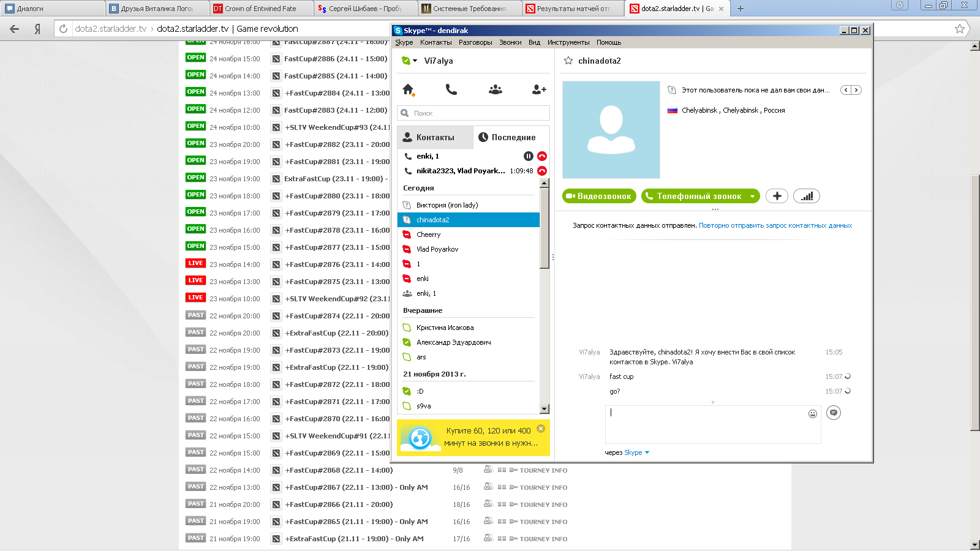Image resolution: width=980 pixels, height=551 pixels.
Task: Open the call phones dial icon
Action: click(451, 89)
